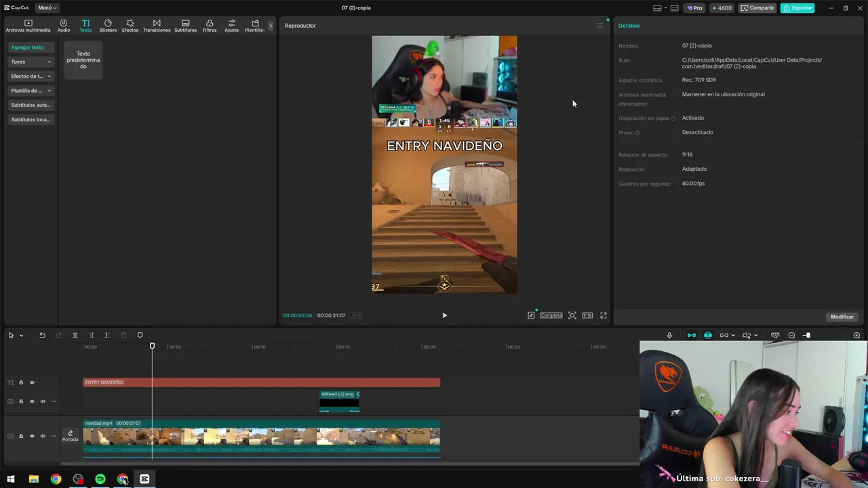Zoom in the timeline
This screenshot has height=488, width=868.
coord(856,335)
